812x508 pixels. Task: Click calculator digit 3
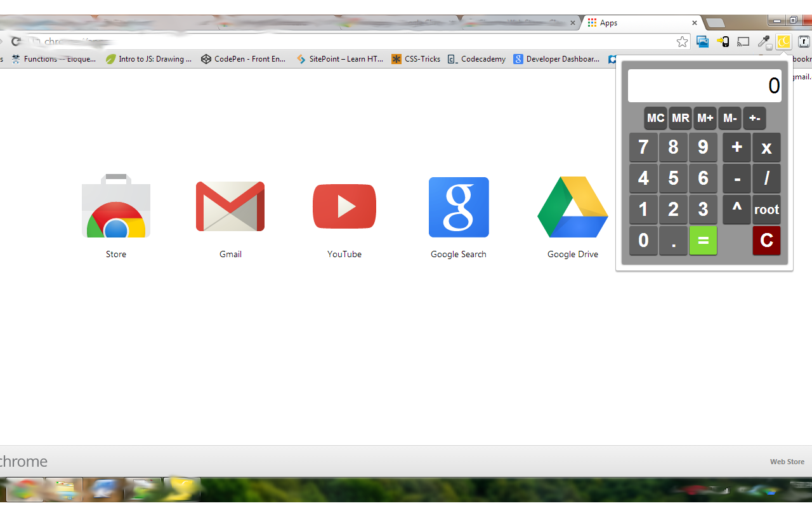(703, 210)
